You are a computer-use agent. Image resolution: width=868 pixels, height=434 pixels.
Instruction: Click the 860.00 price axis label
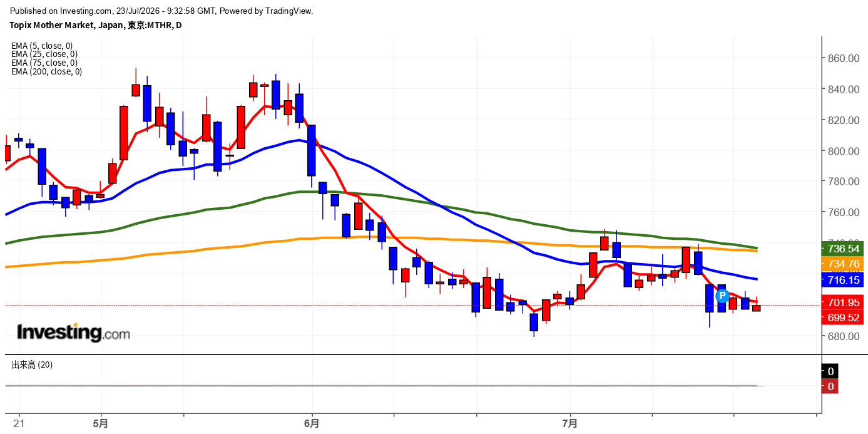pyautogui.click(x=844, y=58)
